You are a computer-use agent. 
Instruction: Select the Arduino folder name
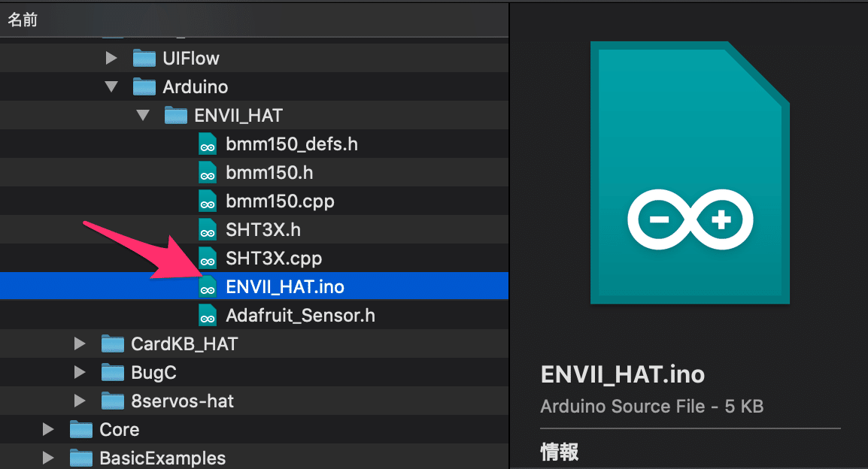[x=195, y=87]
